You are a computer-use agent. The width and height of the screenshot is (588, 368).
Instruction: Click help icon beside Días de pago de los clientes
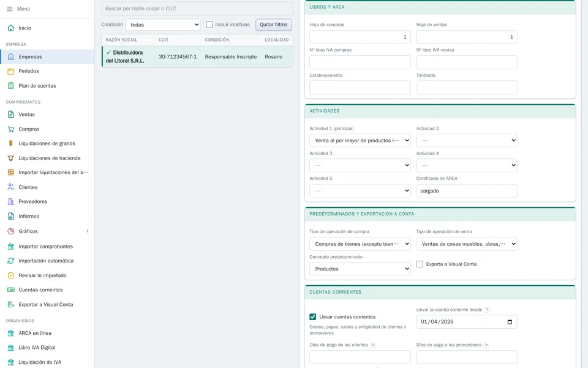pos(373,345)
